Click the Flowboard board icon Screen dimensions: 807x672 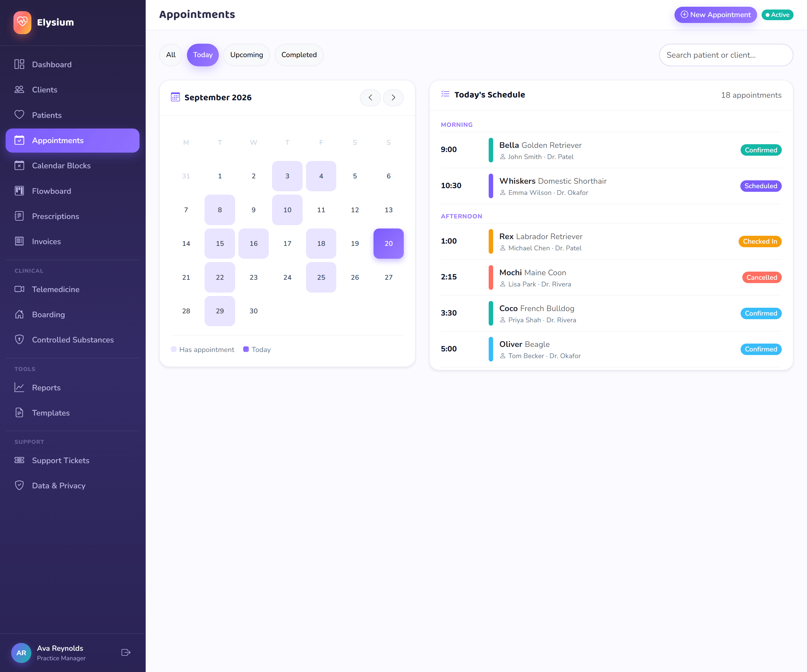point(19,191)
